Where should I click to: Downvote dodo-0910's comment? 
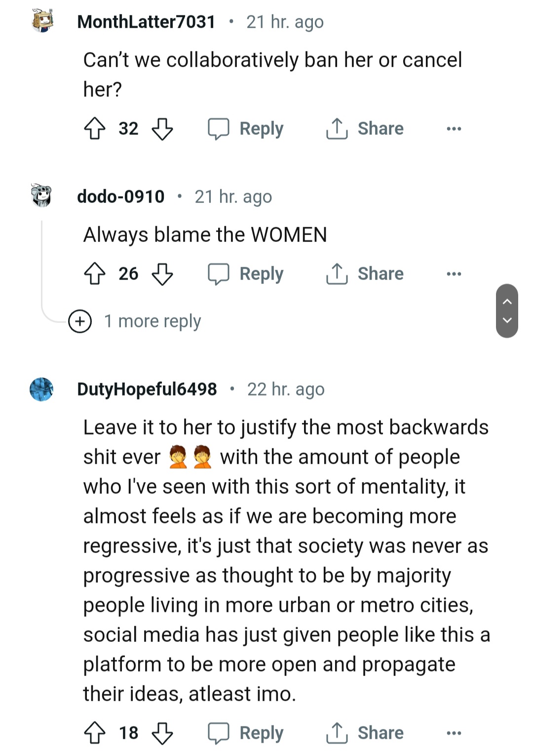pos(162,274)
